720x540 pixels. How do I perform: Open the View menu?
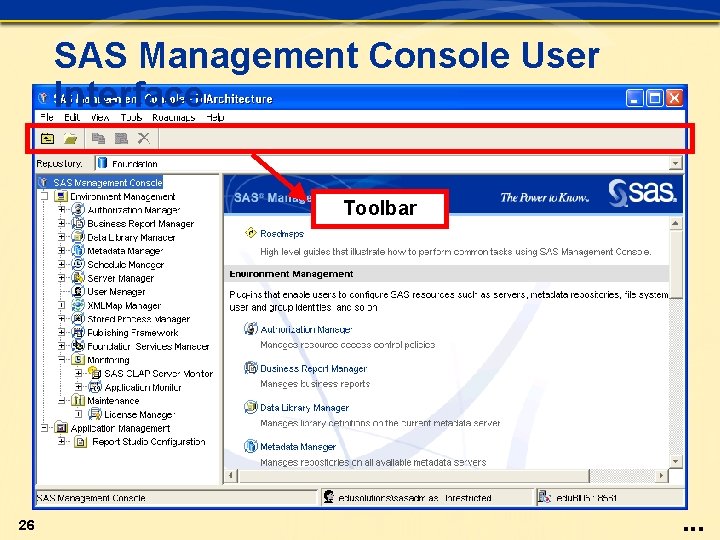click(x=100, y=117)
